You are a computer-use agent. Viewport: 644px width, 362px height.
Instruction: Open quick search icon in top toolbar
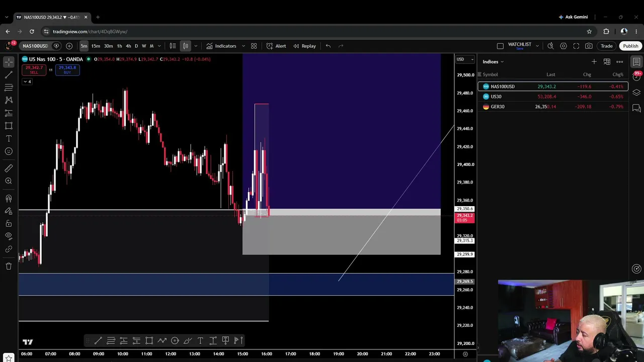pos(550,46)
